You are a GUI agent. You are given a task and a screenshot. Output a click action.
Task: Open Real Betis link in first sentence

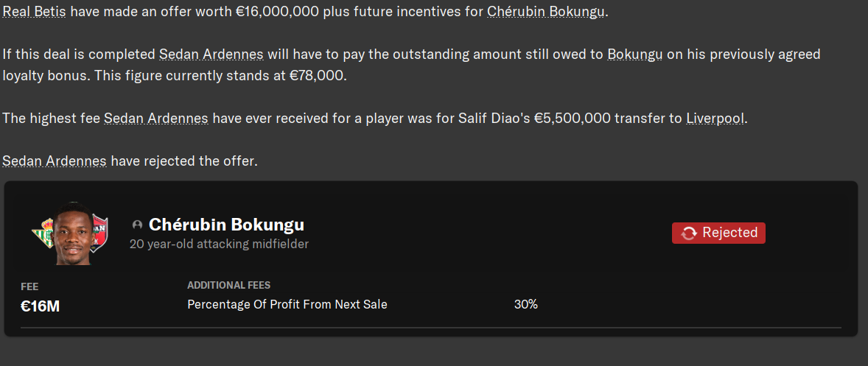tap(35, 12)
